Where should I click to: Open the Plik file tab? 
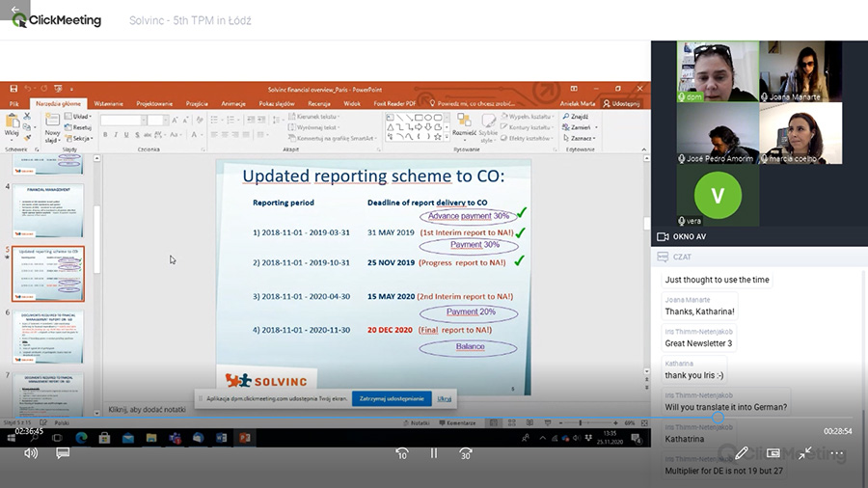tap(14, 103)
